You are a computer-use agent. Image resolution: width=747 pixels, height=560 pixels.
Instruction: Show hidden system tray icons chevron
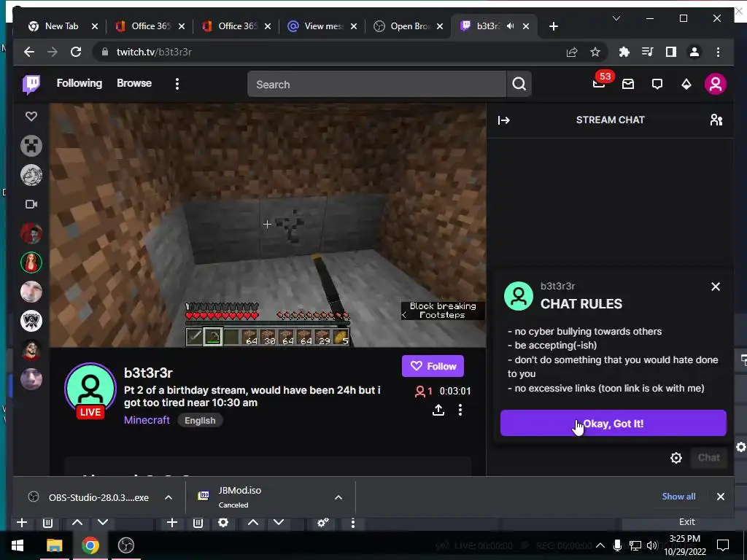click(601, 545)
